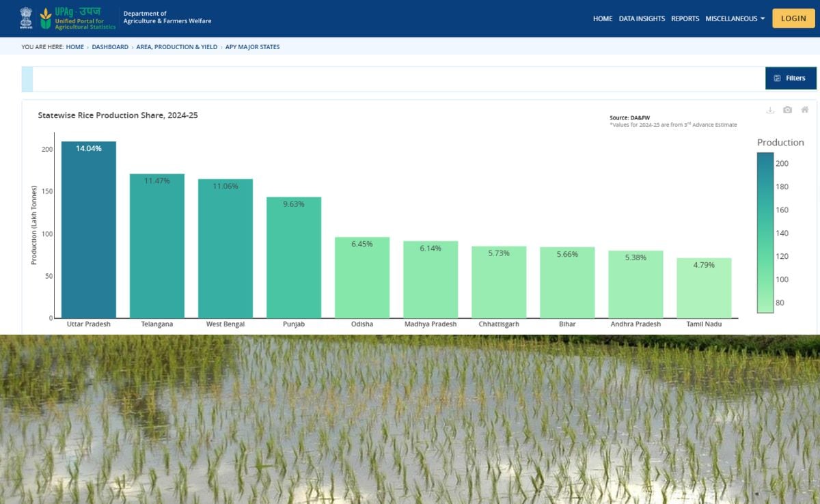Viewport: 820px width, 504px height.
Task: Open Area, Production & Yield breadcrumb
Action: coord(176,47)
